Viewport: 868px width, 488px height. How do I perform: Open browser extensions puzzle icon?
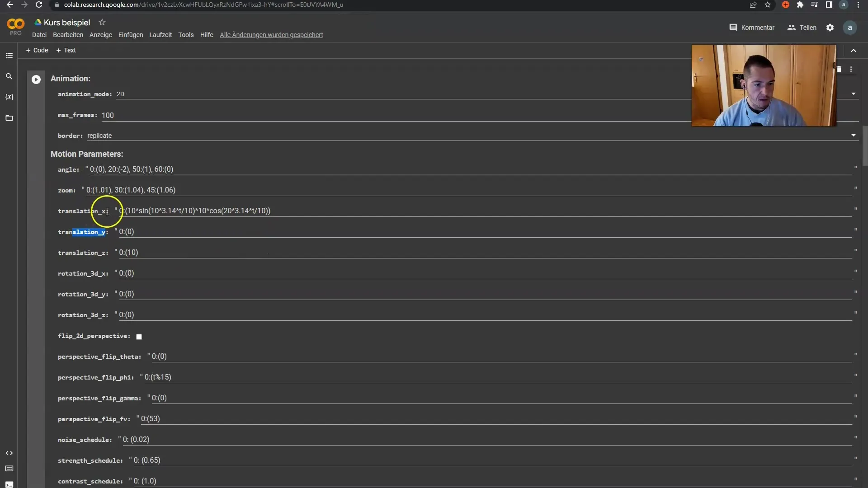coord(800,5)
